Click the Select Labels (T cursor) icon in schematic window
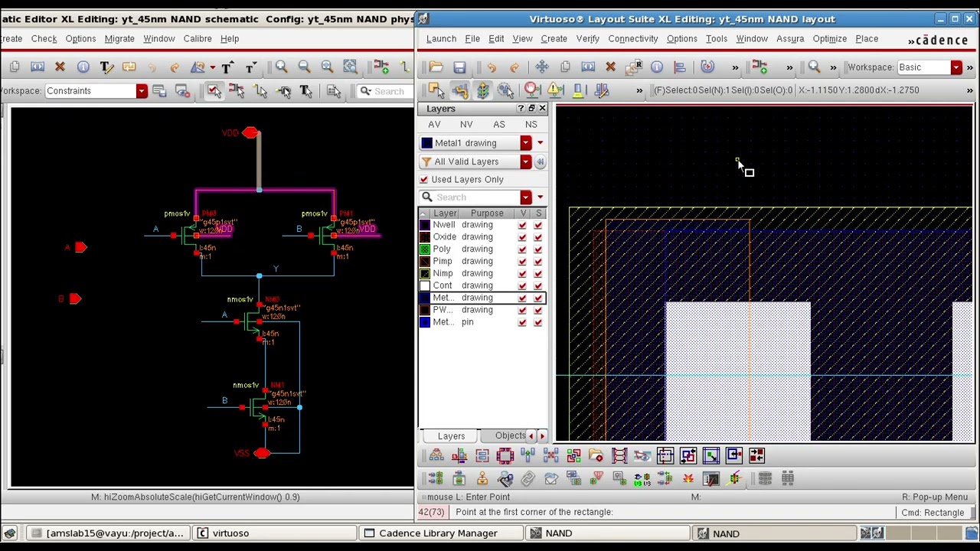Image resolution: width=980 pixels, height=551 pixels. coord(305,91)
